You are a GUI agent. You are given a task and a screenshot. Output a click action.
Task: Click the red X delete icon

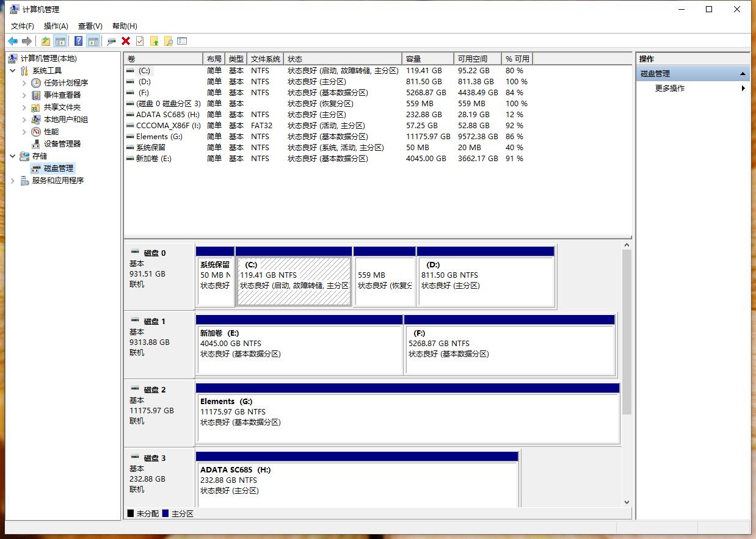point(126,41)
